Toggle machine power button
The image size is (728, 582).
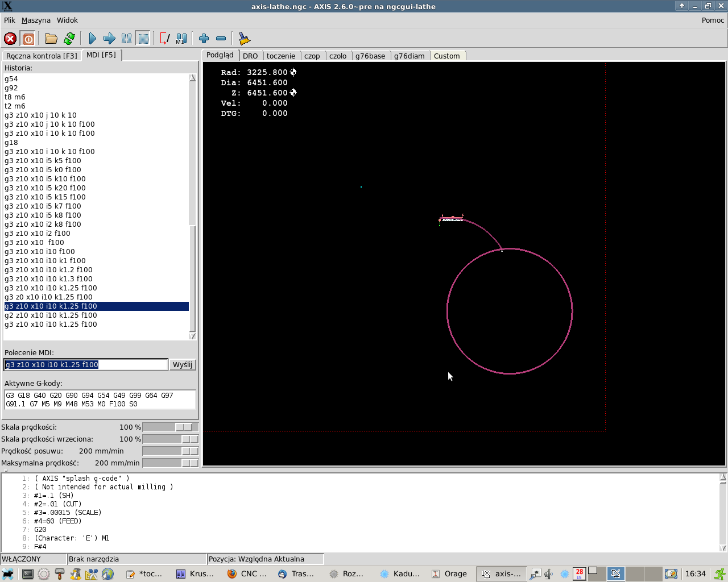pyautogui.click(x=28, y=39)
